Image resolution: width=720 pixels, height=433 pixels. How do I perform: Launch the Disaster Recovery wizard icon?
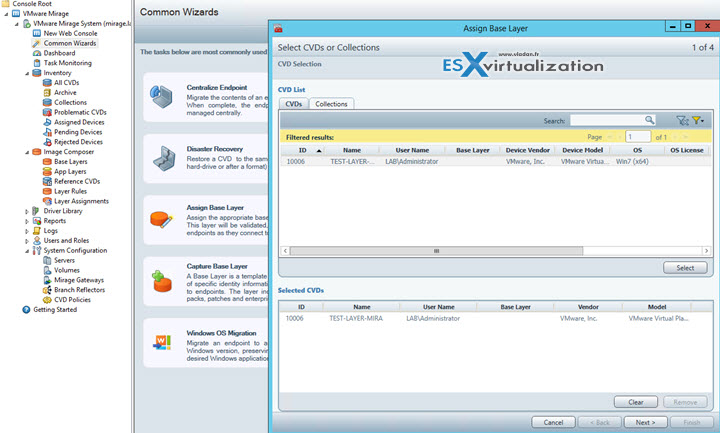coord(164,158)
